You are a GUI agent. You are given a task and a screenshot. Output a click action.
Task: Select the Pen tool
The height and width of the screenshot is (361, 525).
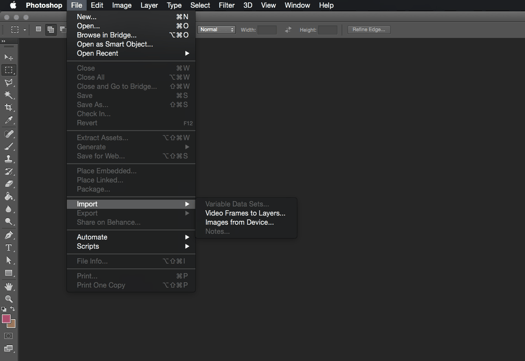[x=8, y=235]
